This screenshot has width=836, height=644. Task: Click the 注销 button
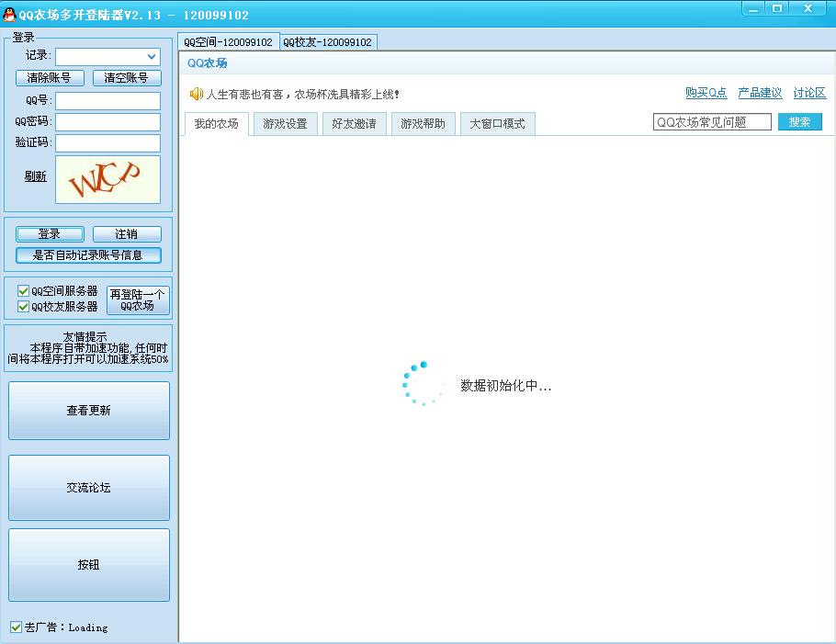pos(127,234)
